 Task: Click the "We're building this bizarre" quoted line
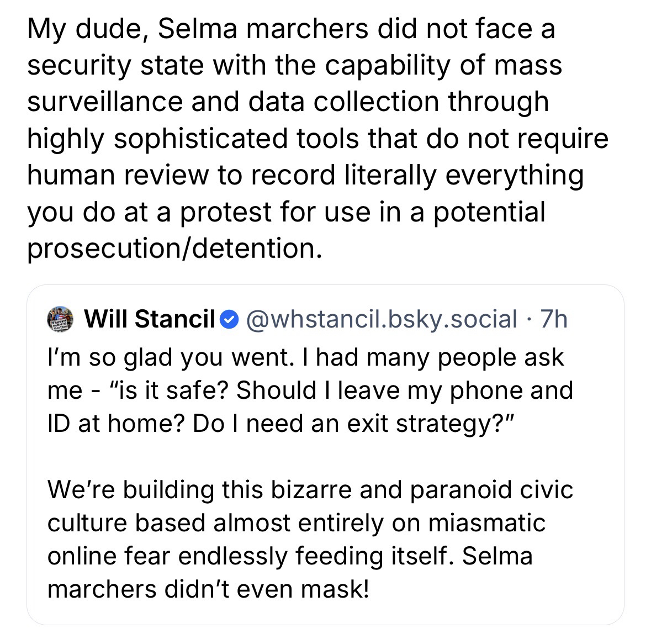click(x=310, y=490)
